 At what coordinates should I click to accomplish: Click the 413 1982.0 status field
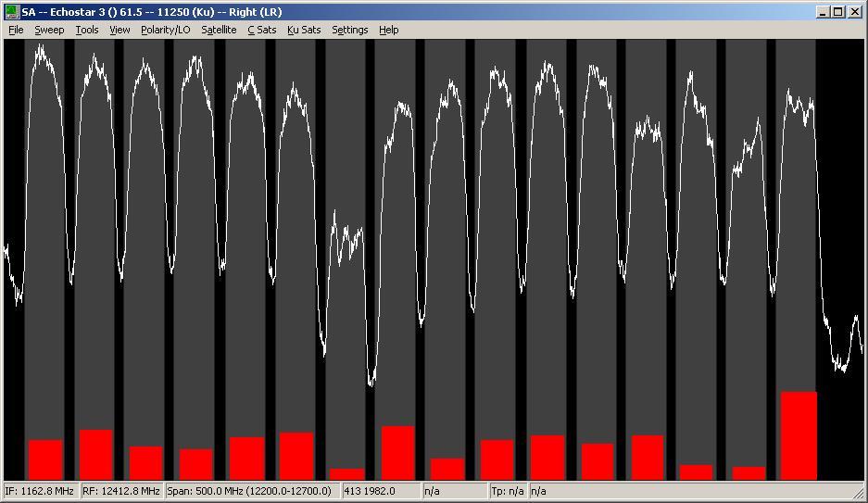(x=381, y=491)
